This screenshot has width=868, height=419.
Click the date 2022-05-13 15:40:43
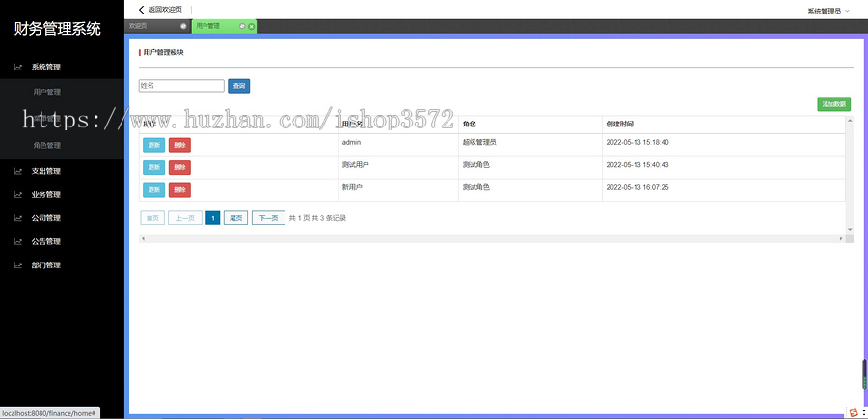click(637, 165)
